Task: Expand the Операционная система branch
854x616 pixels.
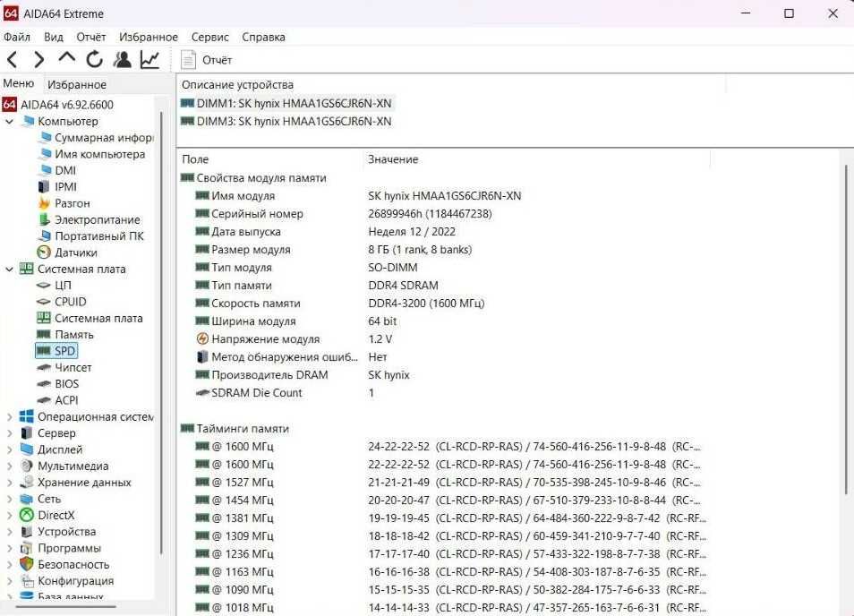Action: click(9, 417)
